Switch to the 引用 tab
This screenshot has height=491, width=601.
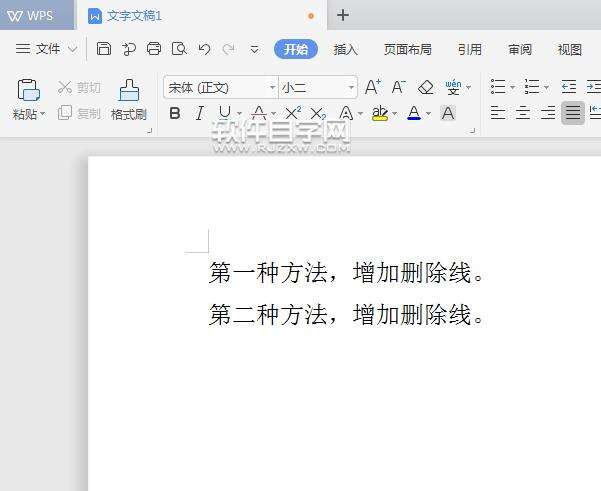[x=470, y=49]
